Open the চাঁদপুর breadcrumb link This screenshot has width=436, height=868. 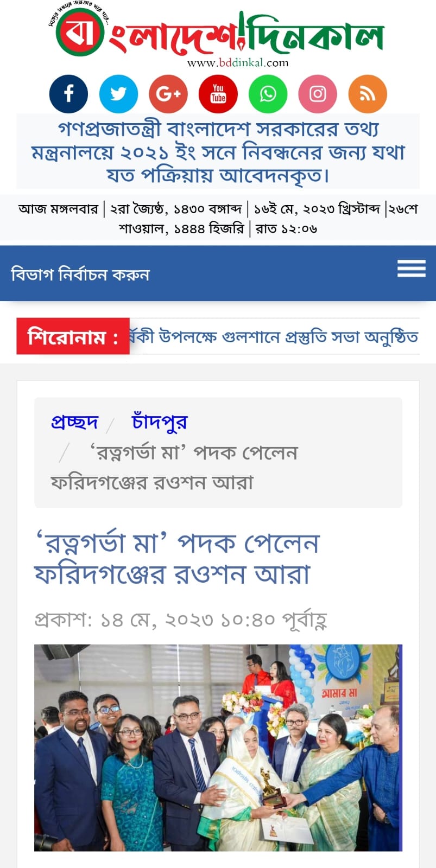pyautogui.click(x=160, y=422)
